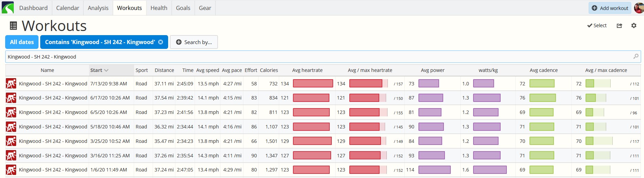The height and width of the screenshot is (178, 644).
Task: Open the Gear tab
Action: coord(205,8)
